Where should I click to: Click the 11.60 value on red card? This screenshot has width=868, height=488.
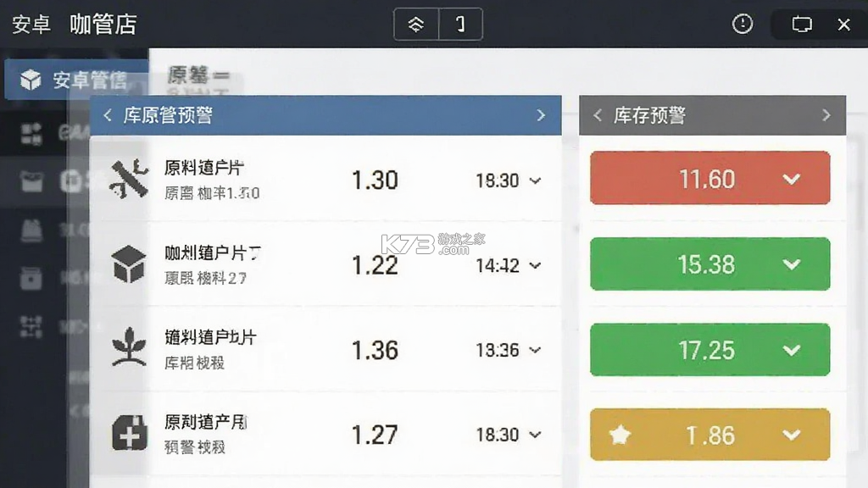(x=707, y=180)
